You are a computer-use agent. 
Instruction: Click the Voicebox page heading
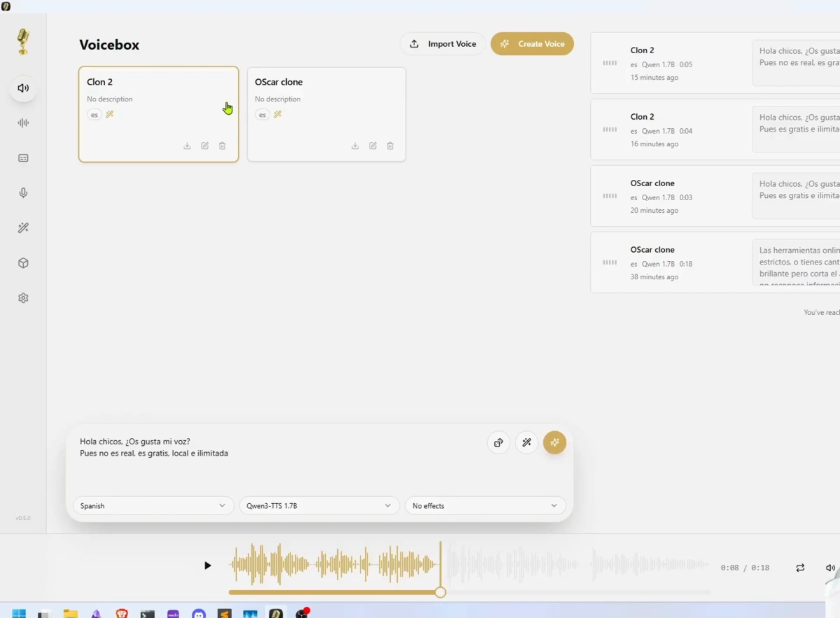[109, 45]
